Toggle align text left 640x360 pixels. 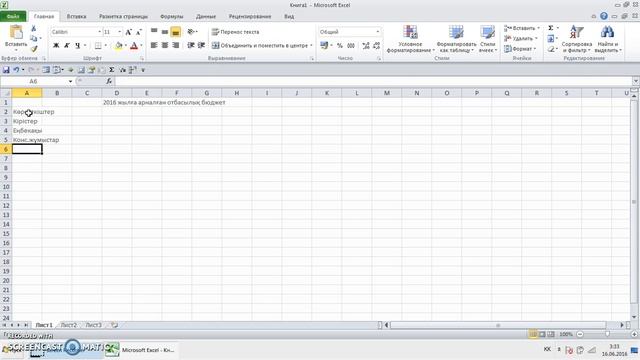click(x=154, y=45)
